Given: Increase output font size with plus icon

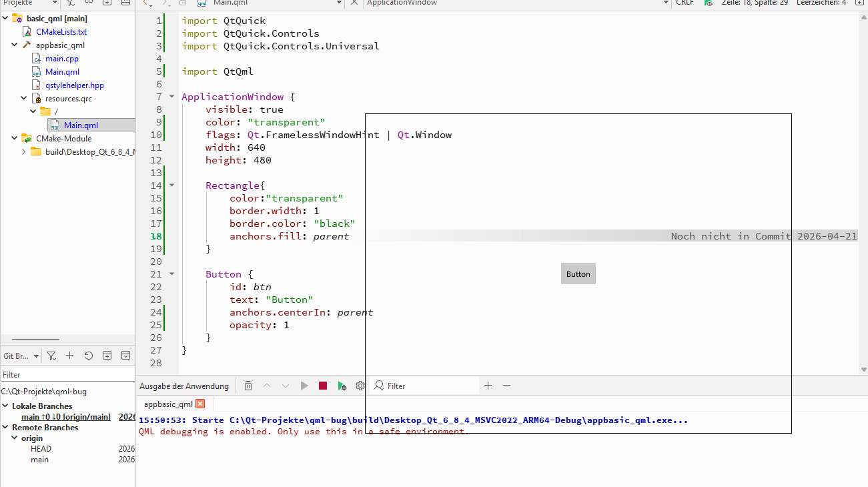Looking at the screenshot, I should (x=488, y=386).
